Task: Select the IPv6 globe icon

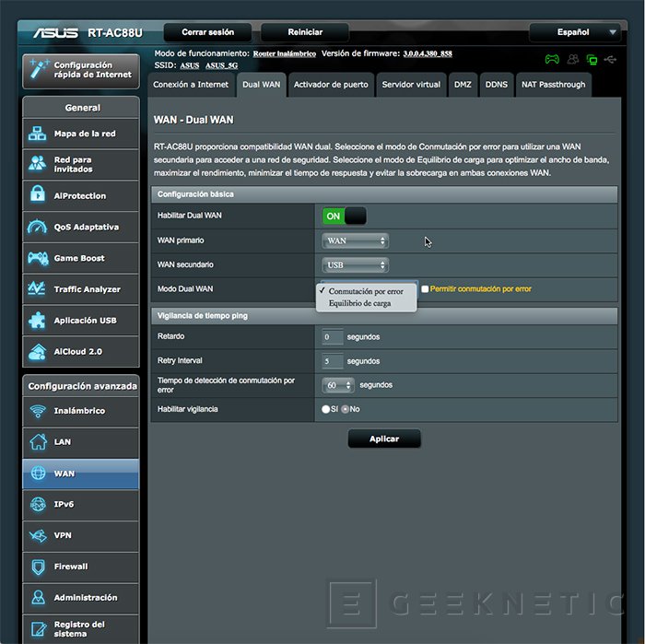Action: (x=39, y=504)
